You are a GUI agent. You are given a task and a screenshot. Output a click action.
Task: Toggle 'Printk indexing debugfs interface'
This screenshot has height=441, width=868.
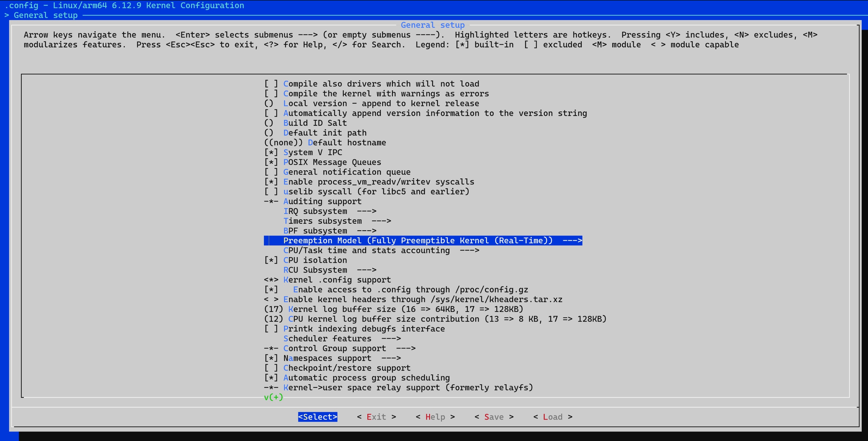point(354,328)
